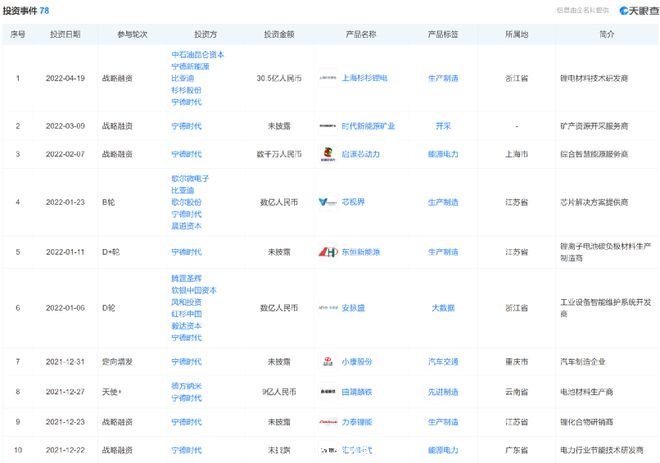This screenshot has width=660, height=463.
Task: Open product 小康股份
Action: 357,362
